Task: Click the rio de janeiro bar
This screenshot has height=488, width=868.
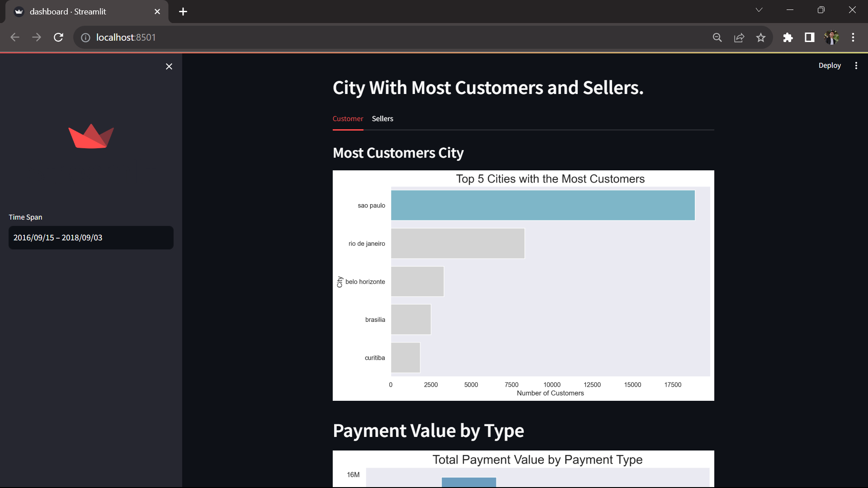Action: (458, 243)
